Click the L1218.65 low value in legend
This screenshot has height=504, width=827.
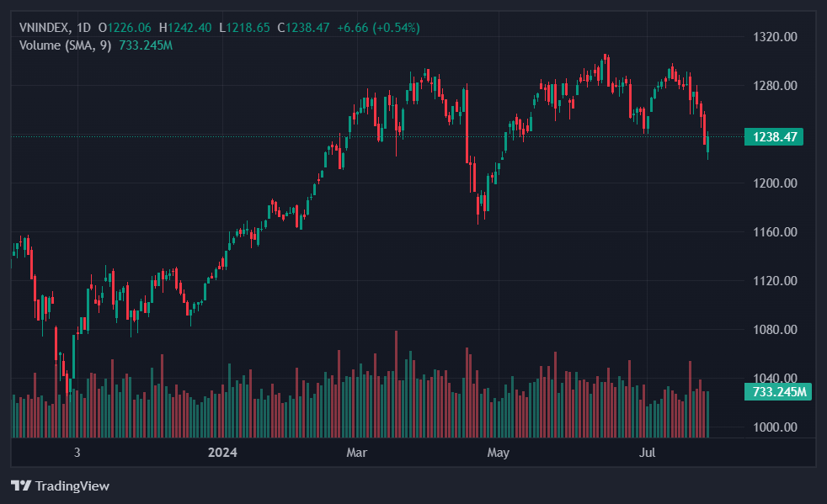coord(245,28)
